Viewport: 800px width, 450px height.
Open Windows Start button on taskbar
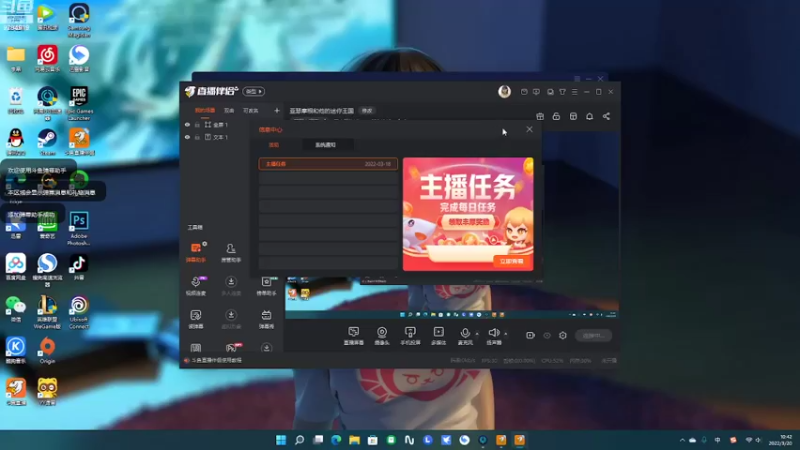click(281, 440)
